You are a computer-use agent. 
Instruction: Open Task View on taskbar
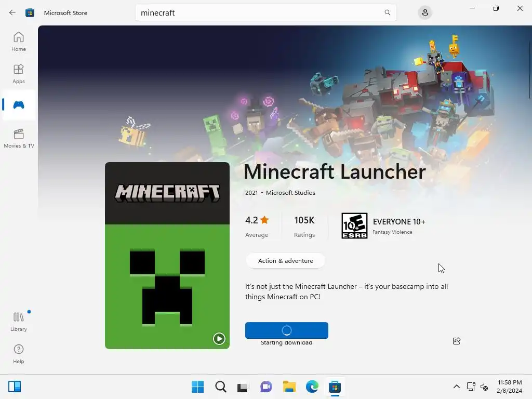[x=242, y=387]
